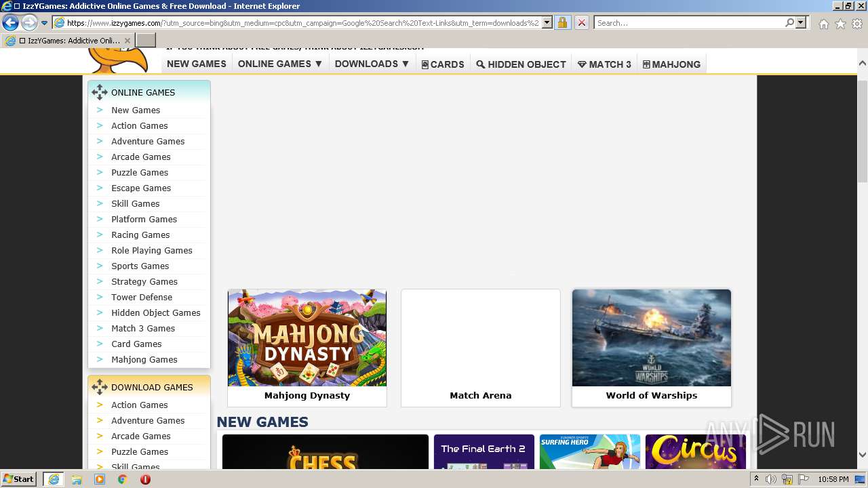The height and width of the screenshot is (488, 868).
Task: Open download Arcade Games link
Action: 140,436
